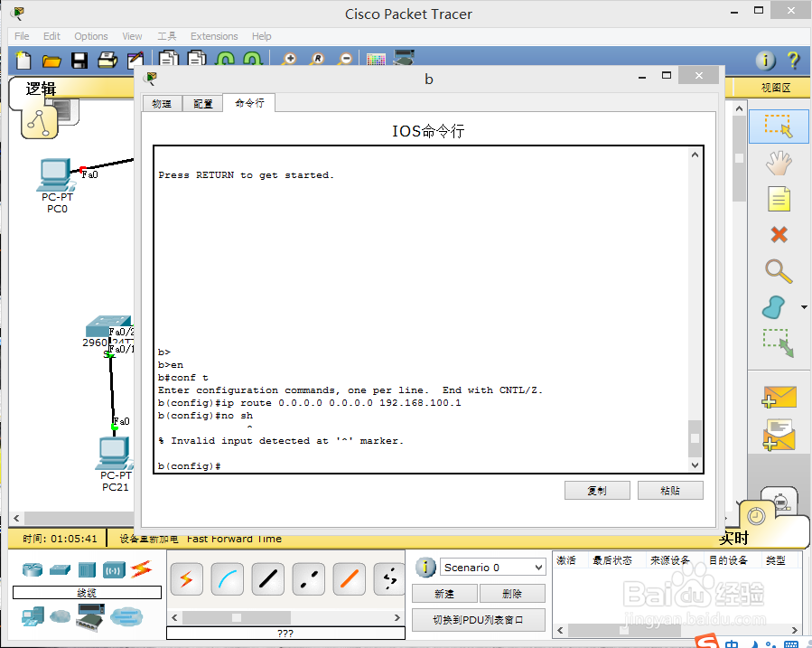Click the 2960 switch on the workspace
This screenshot has height=648, width=812.
[108, 326]
